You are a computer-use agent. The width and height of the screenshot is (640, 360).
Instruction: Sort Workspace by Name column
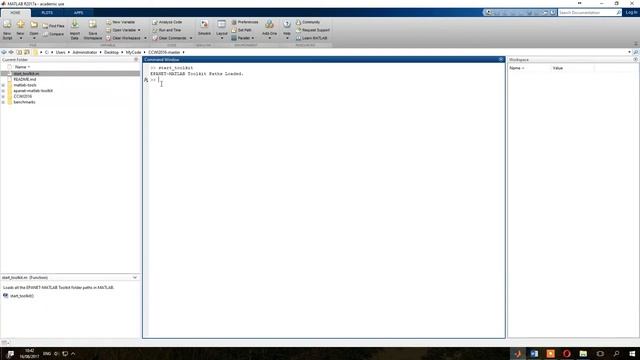[x=516, y=68]
